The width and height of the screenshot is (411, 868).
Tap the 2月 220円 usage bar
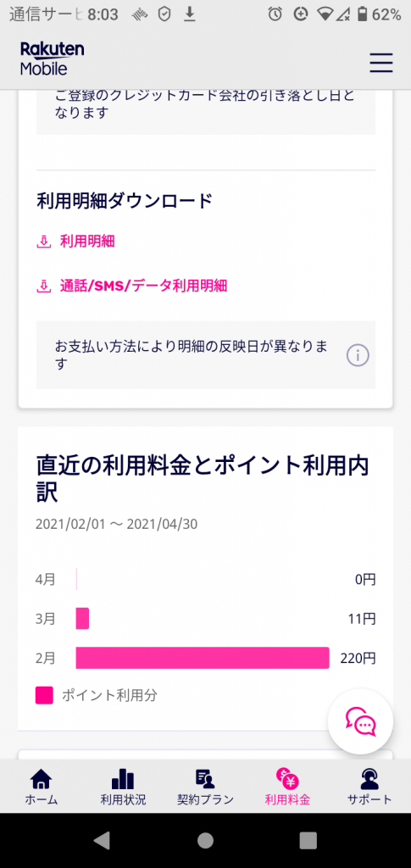(203, 658)
